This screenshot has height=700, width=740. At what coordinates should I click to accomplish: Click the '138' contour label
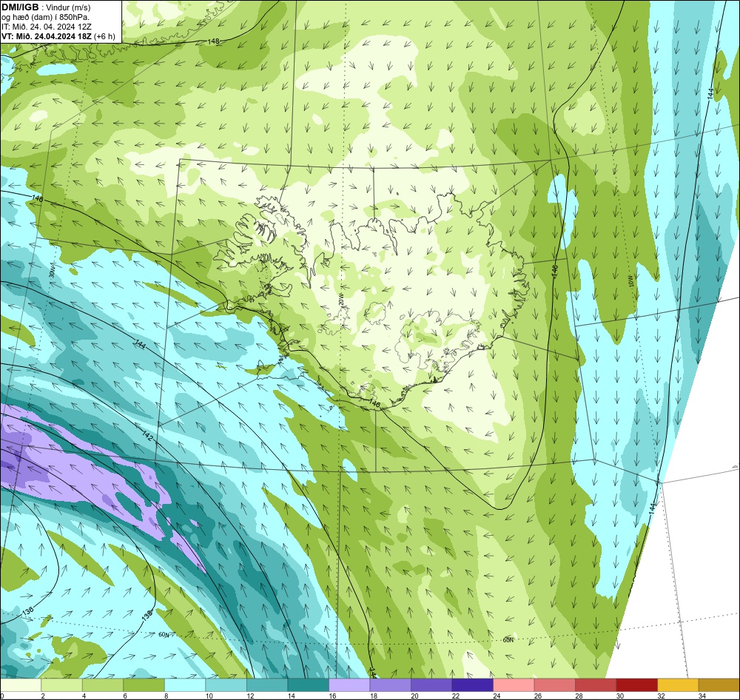pyautogui.click(x=147, y=615)
